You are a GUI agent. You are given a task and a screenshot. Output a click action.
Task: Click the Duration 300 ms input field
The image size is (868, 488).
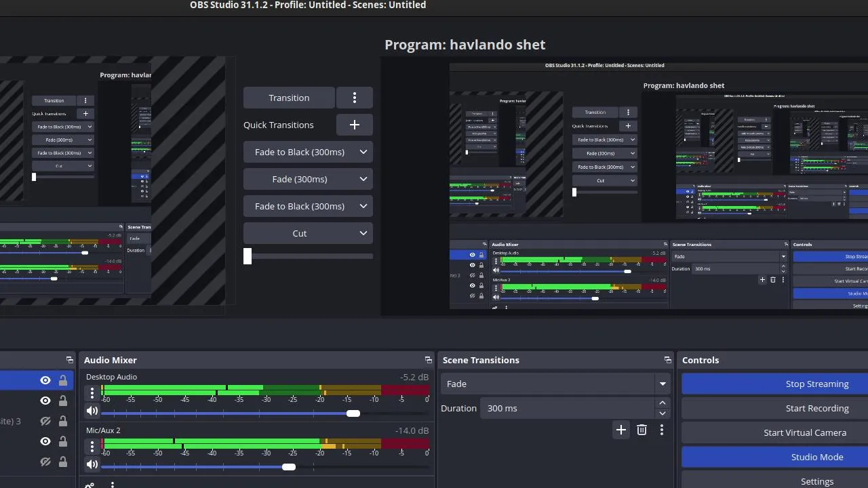click(x=568, y=408)
